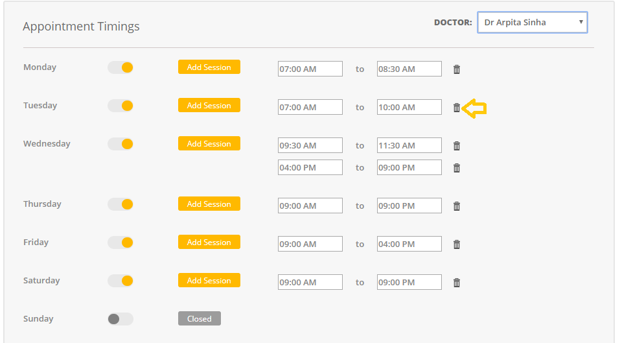644x343 pixels.
Task: Edit Wednesday start time 04:00 PM
Action: click(310, 167)
